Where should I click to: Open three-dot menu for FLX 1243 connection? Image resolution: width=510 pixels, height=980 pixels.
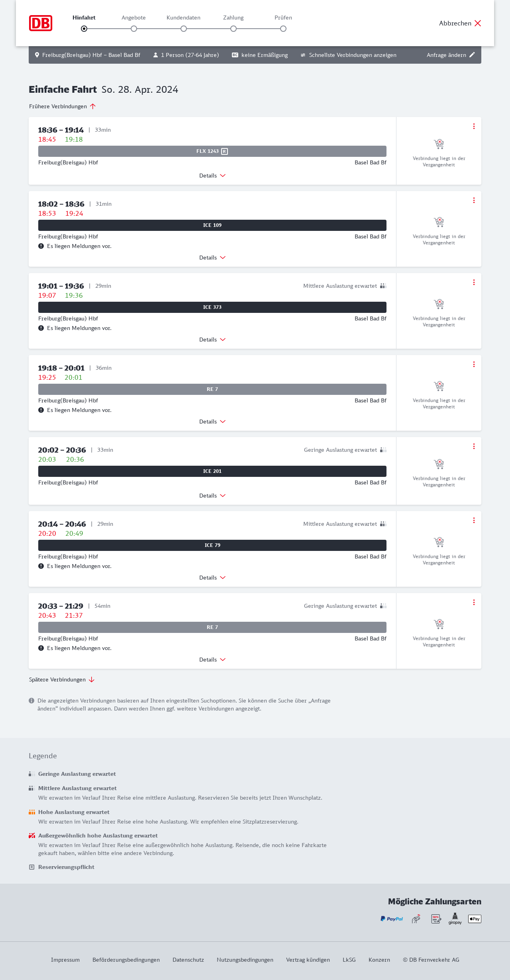(474, 126)
